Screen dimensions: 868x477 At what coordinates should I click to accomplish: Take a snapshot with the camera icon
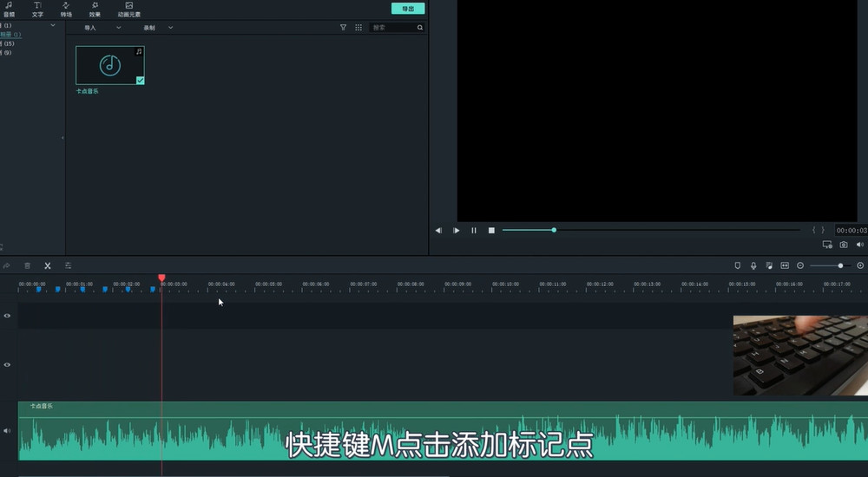coord(844,245)
